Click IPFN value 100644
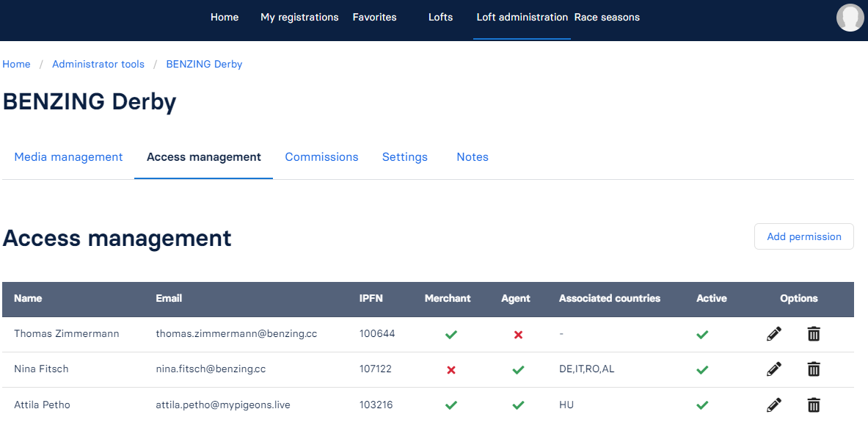868x442 pixels. click(377, 334)
